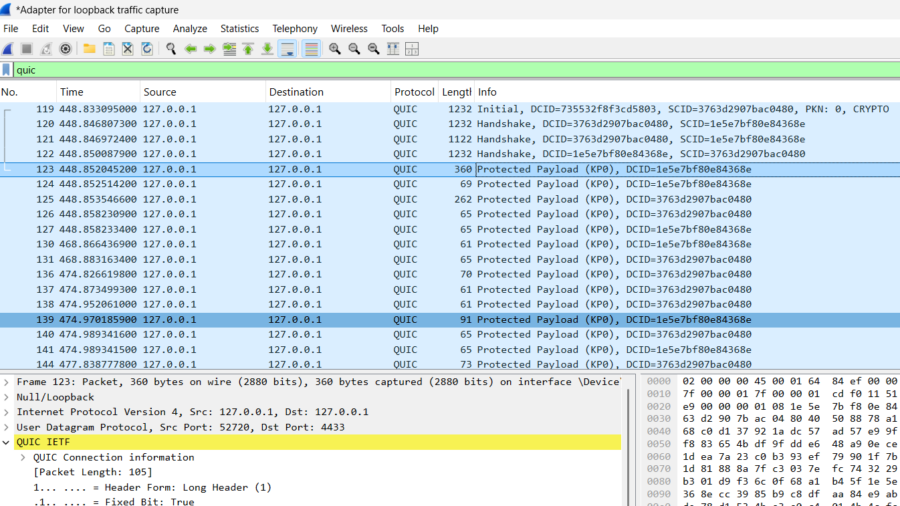Open the Capture menu
900x506 pixels.
(x=142, y=29)
